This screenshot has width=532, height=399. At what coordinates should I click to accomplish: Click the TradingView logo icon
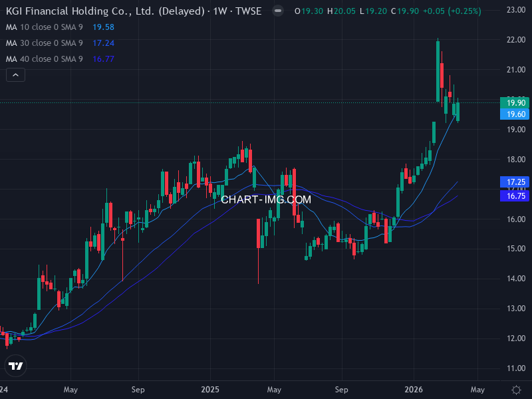click(15, 366)
